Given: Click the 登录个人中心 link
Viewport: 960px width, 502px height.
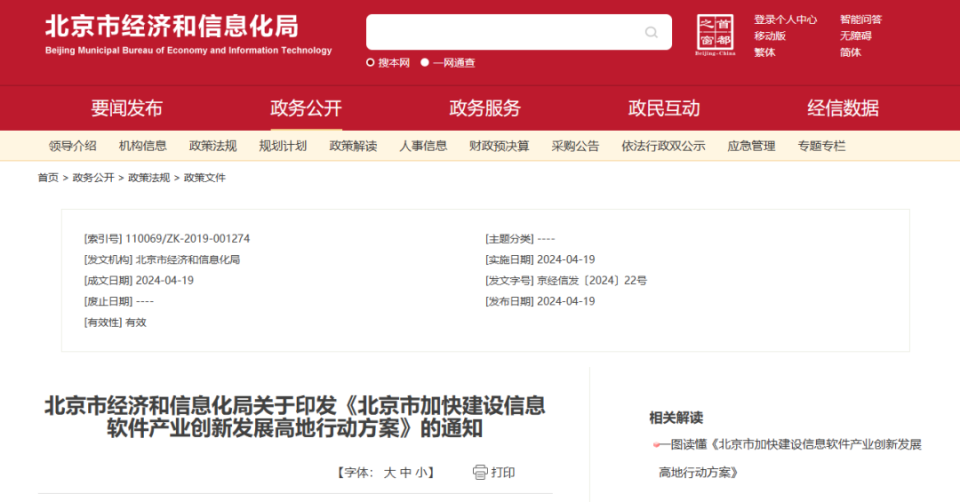Looking at the screenshot, I should (x=785, y=20).
